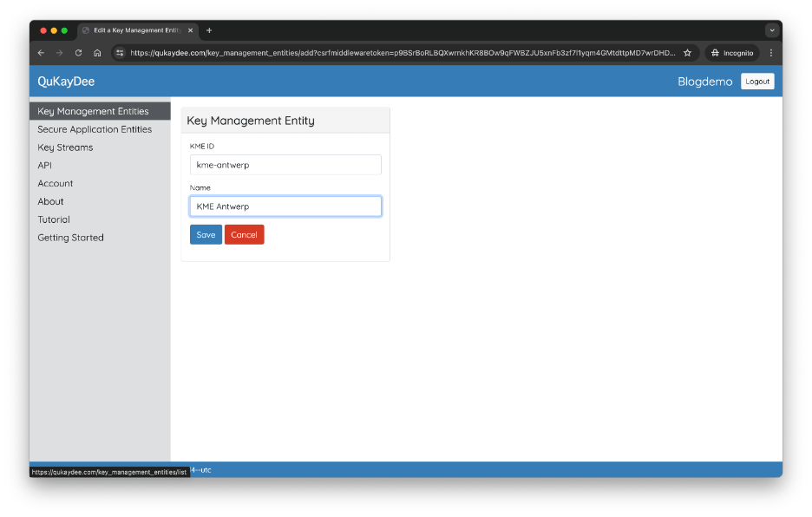Focus the KME ID input field

click(285, 165)
